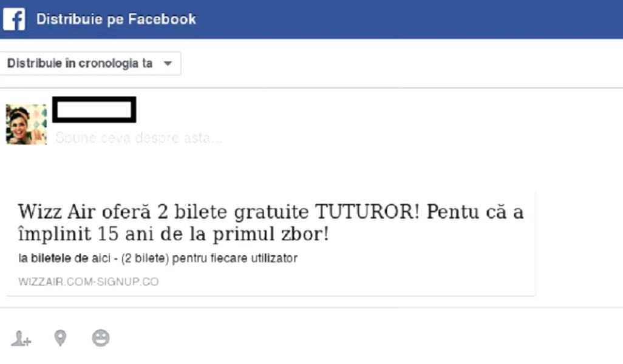Click the dropdown arrow beside 'cronologia ta'

[168, 64]
